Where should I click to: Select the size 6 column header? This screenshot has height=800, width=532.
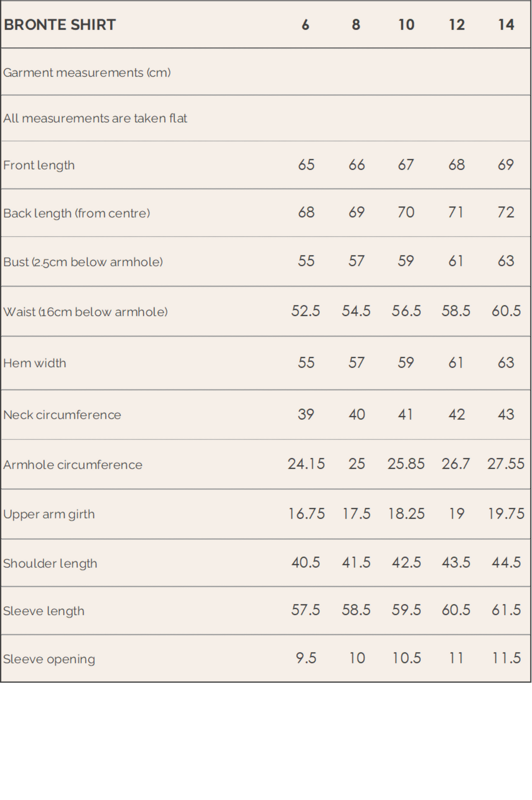(305, 25)
